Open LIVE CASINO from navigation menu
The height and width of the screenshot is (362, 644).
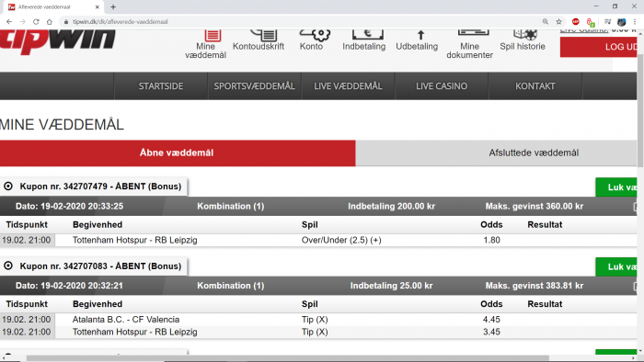(442, 86)
